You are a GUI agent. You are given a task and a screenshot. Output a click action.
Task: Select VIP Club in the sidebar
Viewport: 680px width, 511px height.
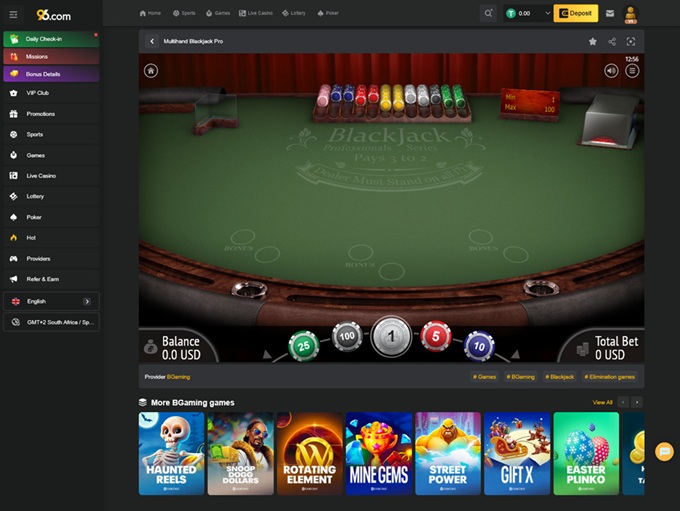point(37,93)
